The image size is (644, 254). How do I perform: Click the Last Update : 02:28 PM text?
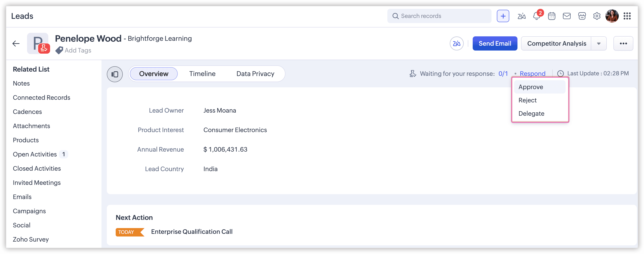[x=598, y=74]
